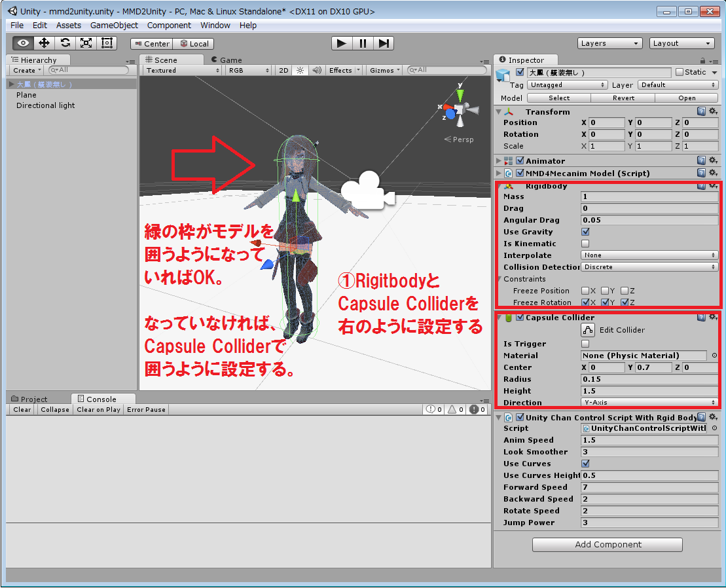
Task: Check Is Trigger on Capsule Collider
Action: (x=585, y=344)
